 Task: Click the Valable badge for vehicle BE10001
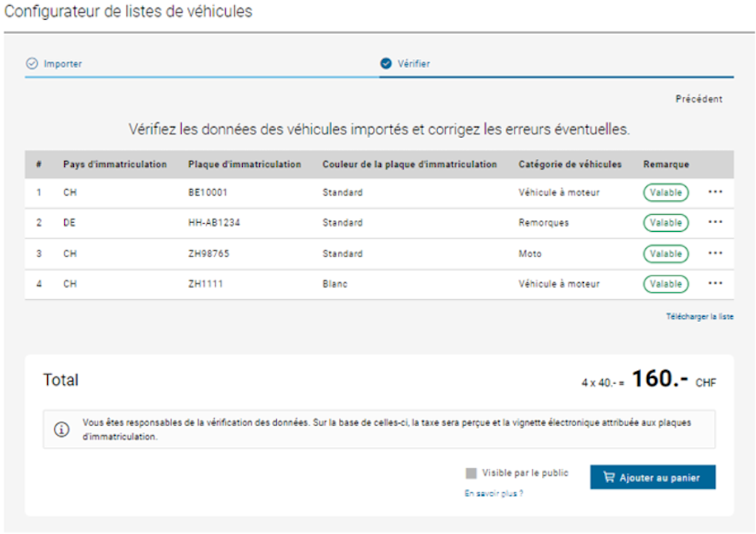665,191
